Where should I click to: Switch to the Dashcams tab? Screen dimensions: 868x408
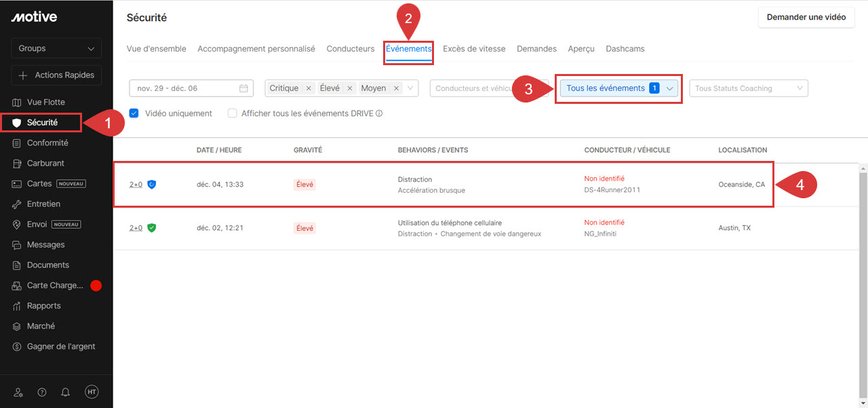point(625,49)
